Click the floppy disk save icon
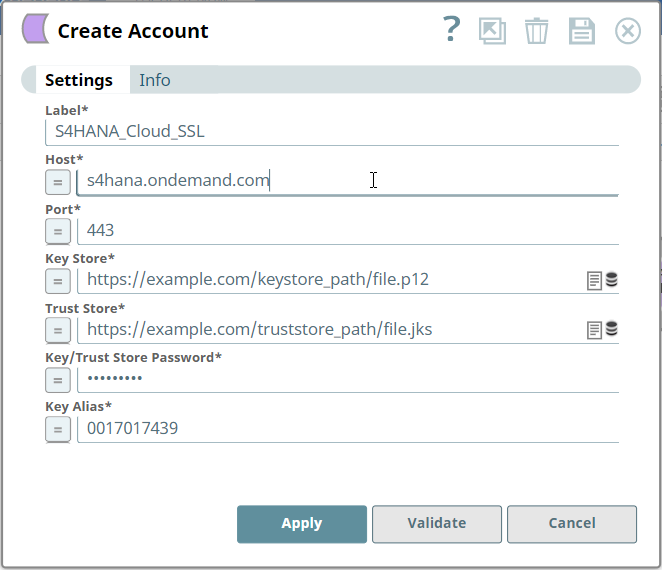The width and height of the screenshot is (662, 570). (582, 31)
